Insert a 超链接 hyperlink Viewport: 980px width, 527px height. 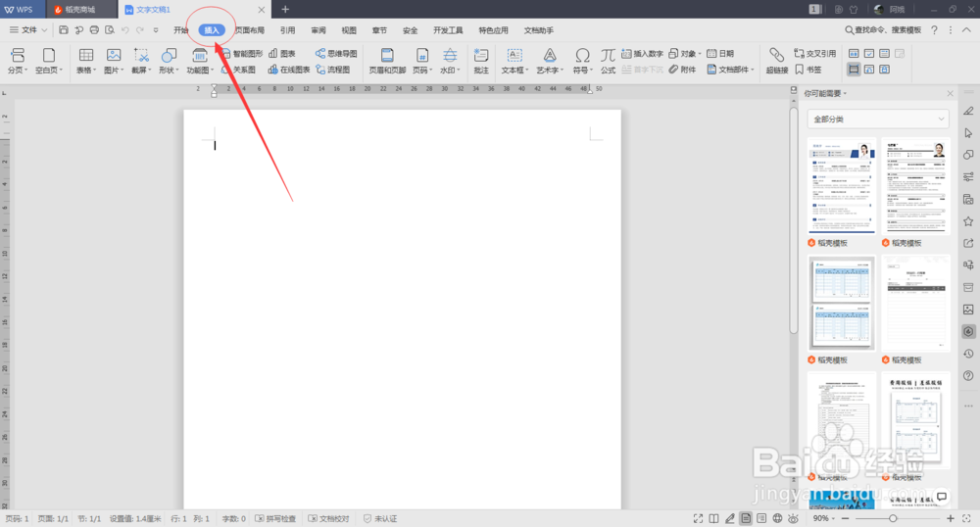click(x=777, y=61)
